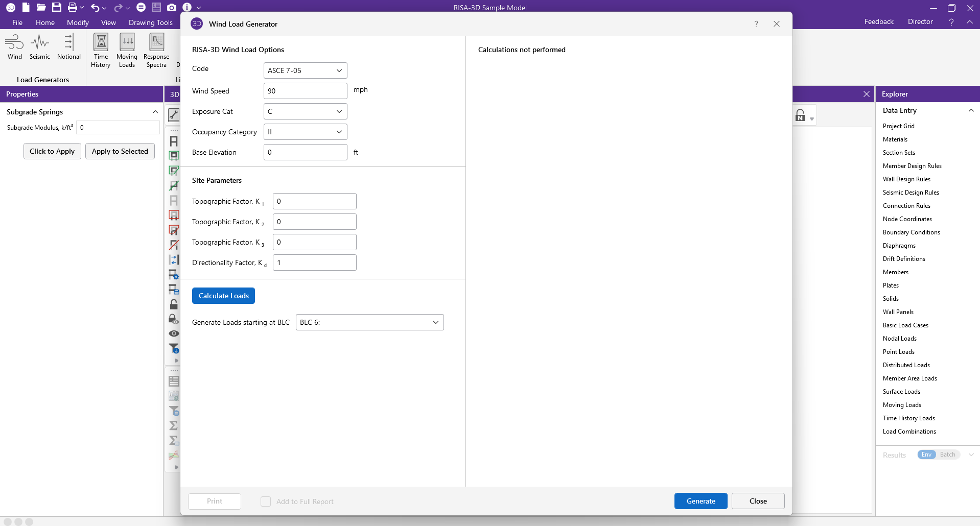Open the BLC 6 starting load case dropdown
The height and width of the screenshot is (526, 980).
[x=370, y=322]
